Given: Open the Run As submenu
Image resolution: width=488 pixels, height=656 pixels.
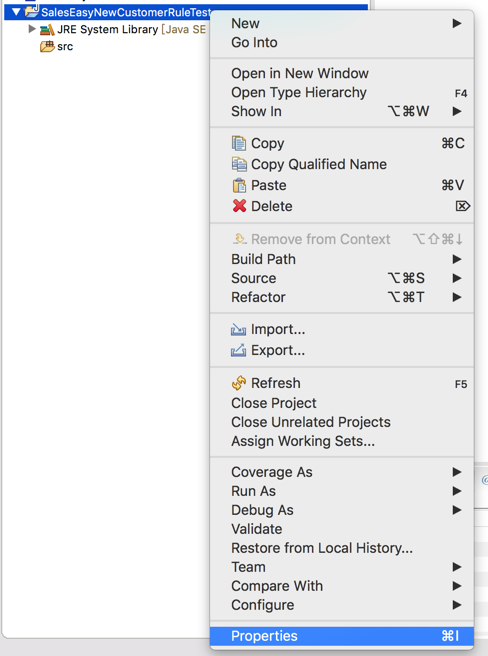Looking at the screenshot, I should (x=342, y=491).
